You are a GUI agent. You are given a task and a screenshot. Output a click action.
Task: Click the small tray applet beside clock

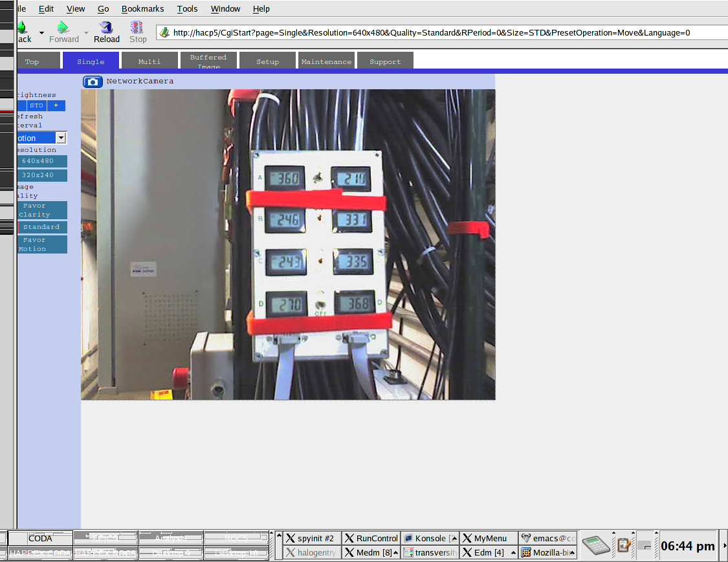[x=645, y=546]
